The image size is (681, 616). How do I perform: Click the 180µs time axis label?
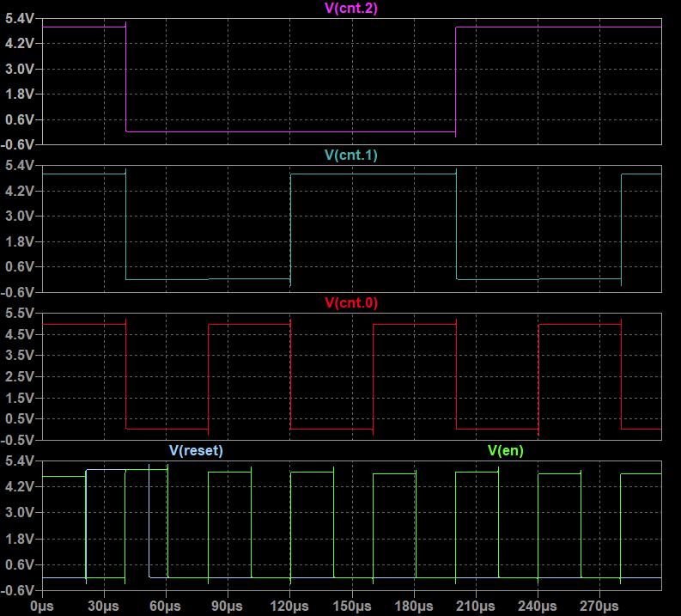[414, 606]
